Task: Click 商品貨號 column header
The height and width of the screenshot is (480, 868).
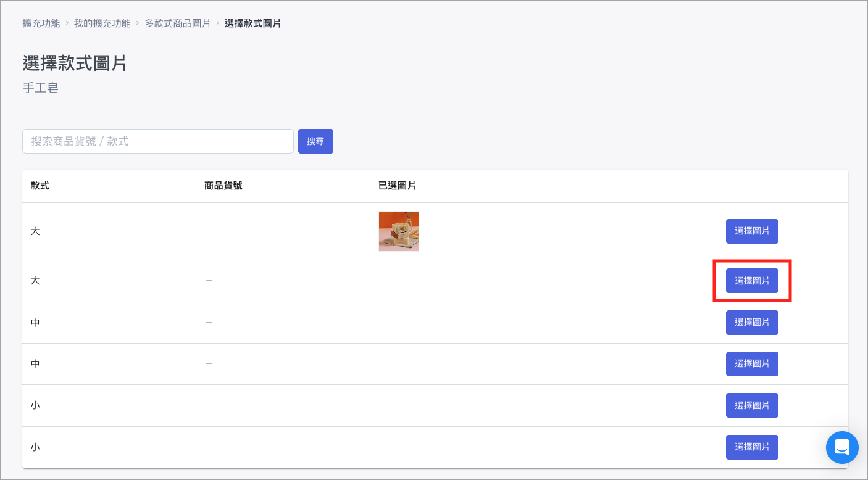Action: (x=223, y=186)
